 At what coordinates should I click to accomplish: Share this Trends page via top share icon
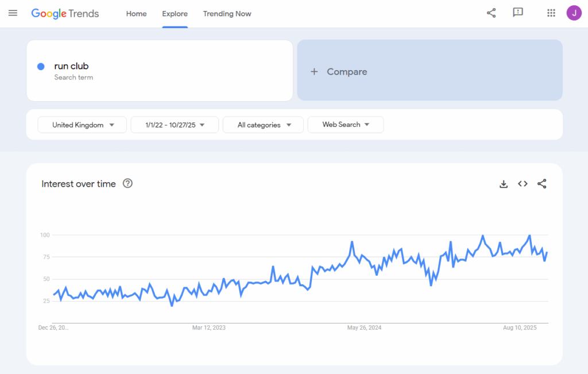click(491, 13)
